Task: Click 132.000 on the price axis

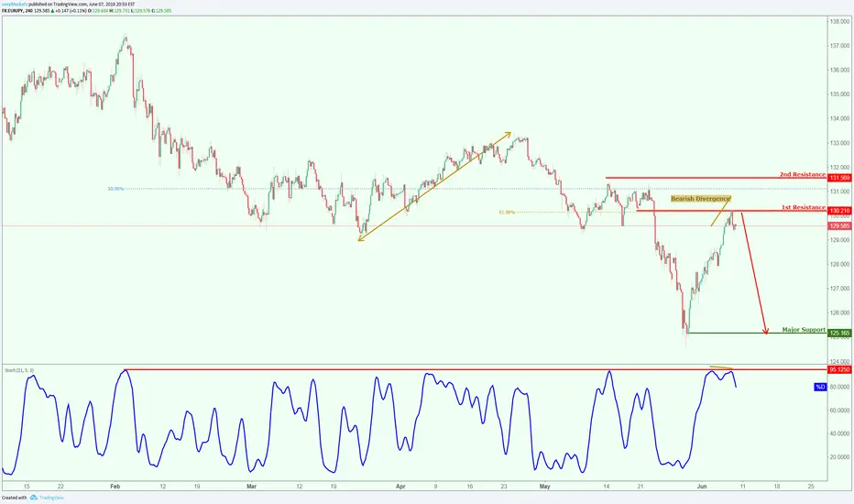Action: 841,168
